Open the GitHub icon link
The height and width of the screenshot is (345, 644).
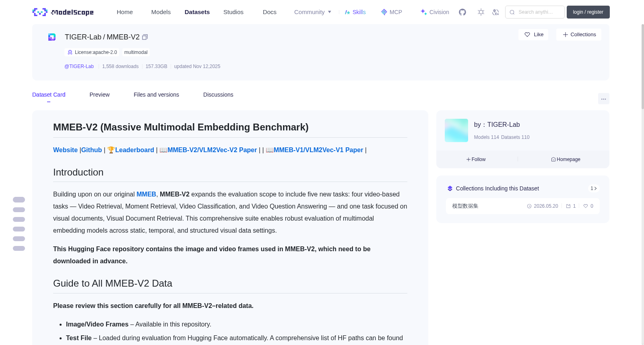point(462,12)
